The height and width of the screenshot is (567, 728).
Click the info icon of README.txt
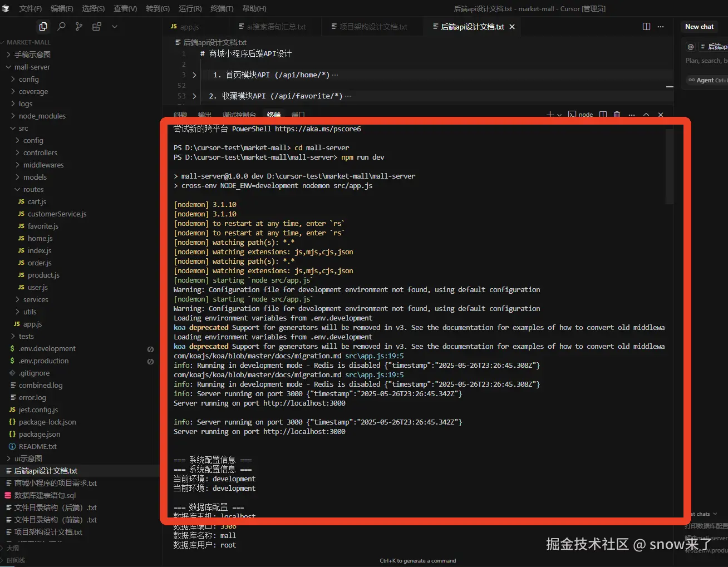12,447
